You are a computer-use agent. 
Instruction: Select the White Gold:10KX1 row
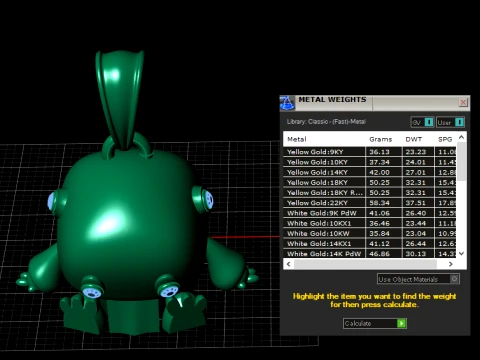coord(370,223)
